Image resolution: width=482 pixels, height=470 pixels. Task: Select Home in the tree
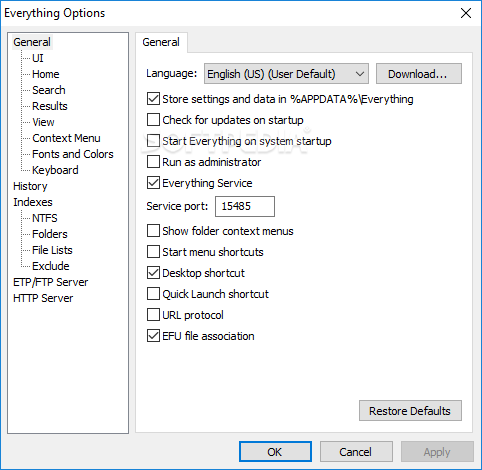[46, 74]
